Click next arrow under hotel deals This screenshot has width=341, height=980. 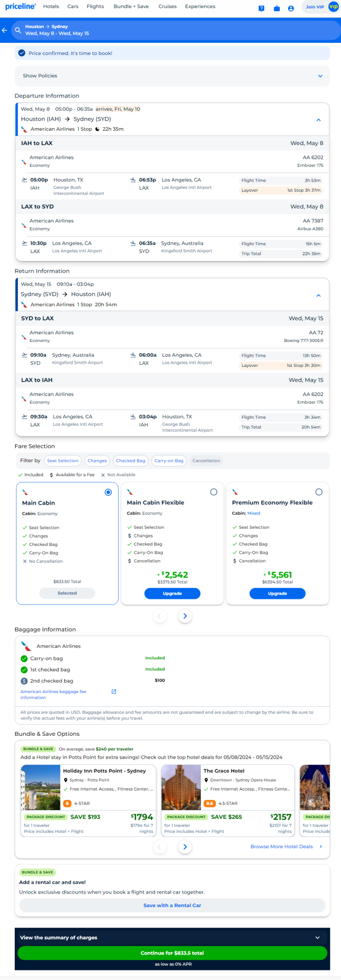(185, 847)
